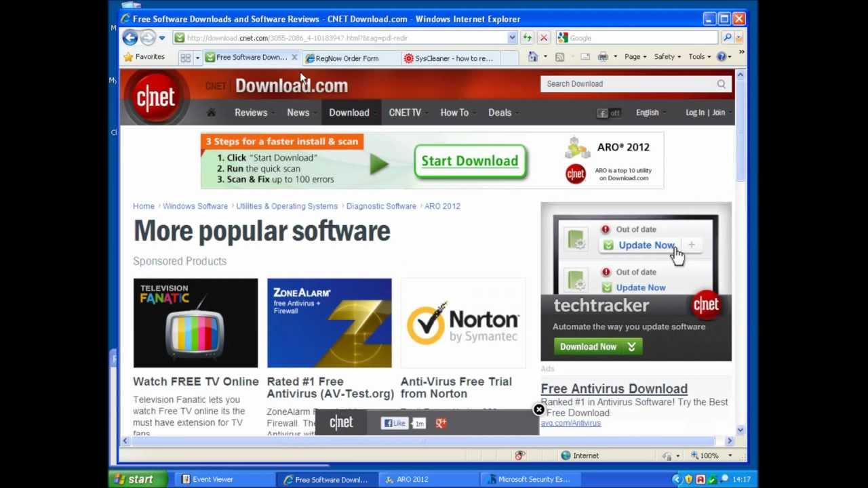Click the Print printer icon
This screenshot has width=868, height=488.
pos(603,57)
